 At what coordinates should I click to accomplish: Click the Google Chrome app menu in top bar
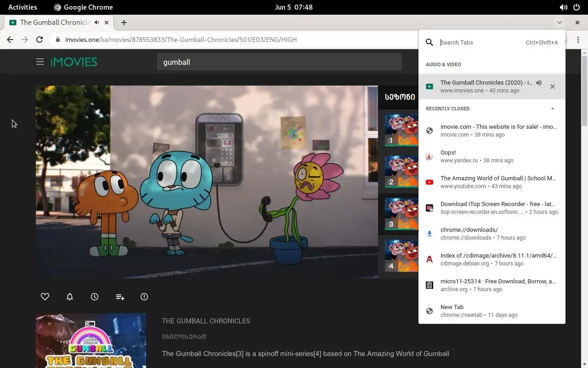[x=83, y=7]
